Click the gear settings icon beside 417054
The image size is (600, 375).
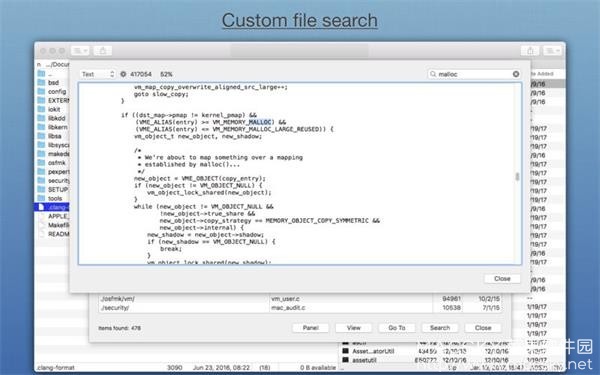pyautogui.click(x=123, y=74)
